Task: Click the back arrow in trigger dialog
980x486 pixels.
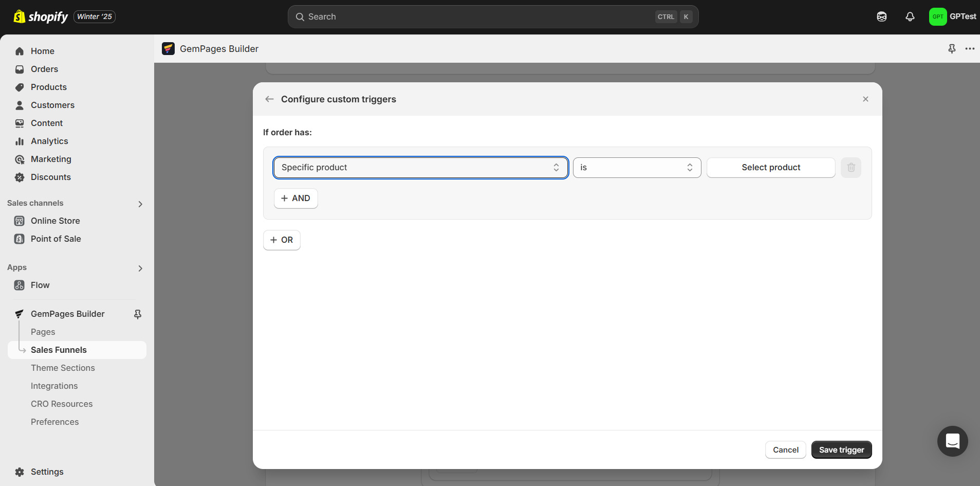Action: click(269, 99)
